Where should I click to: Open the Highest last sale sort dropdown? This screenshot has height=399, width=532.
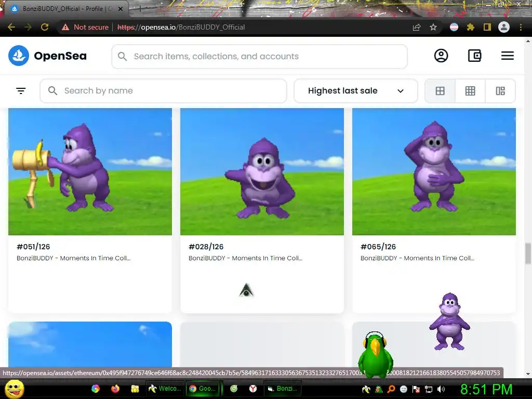click(355, 91)
